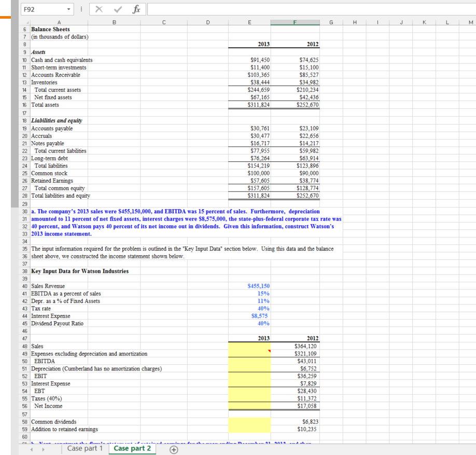Image resolution: width=476 pixels, height=455 pixels.
Task: Select column A header
Action: [59, 22]
